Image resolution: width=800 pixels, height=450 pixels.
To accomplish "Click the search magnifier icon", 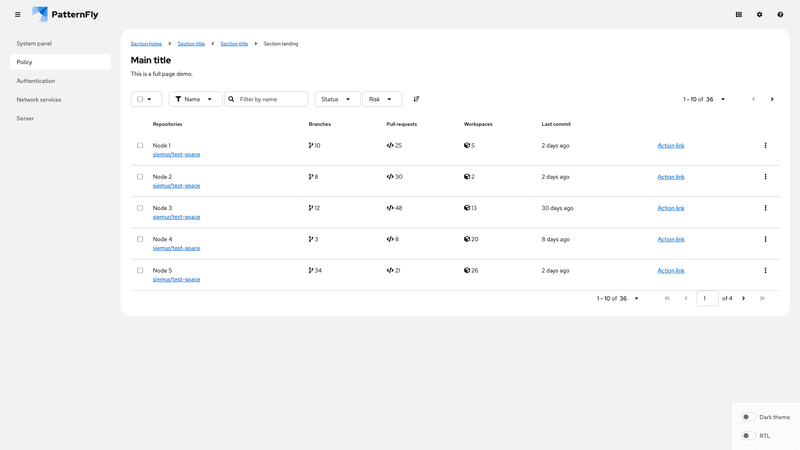I will [231, 99].
